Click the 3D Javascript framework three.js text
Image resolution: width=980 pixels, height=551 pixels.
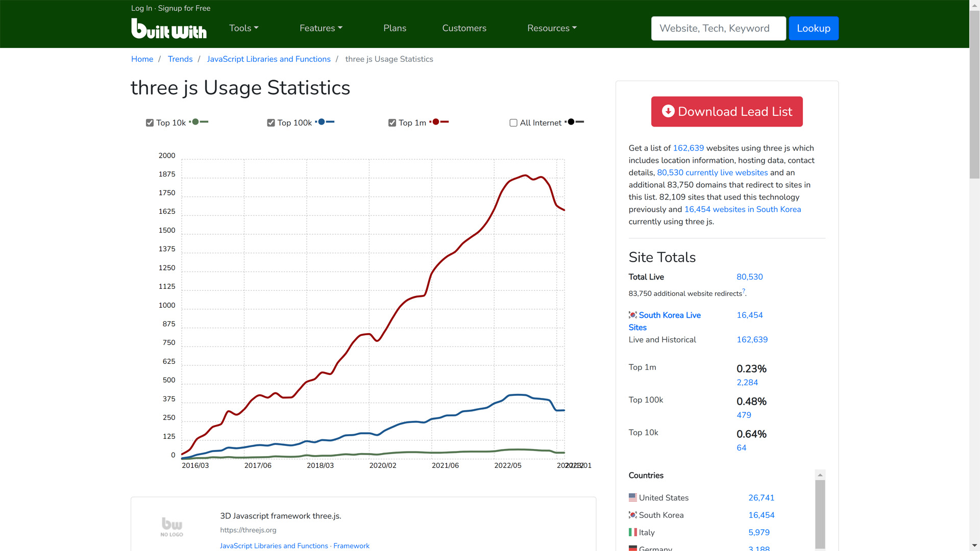(x=281, y=516)
